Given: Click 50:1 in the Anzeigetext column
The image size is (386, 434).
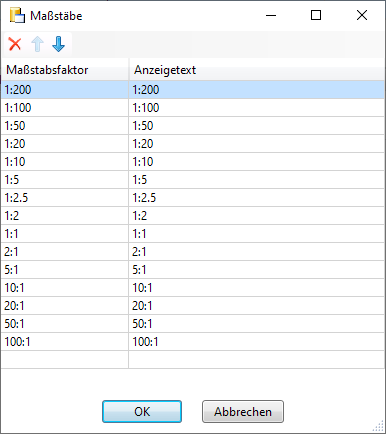Looking at the screenshot, I should pos(256,324).
